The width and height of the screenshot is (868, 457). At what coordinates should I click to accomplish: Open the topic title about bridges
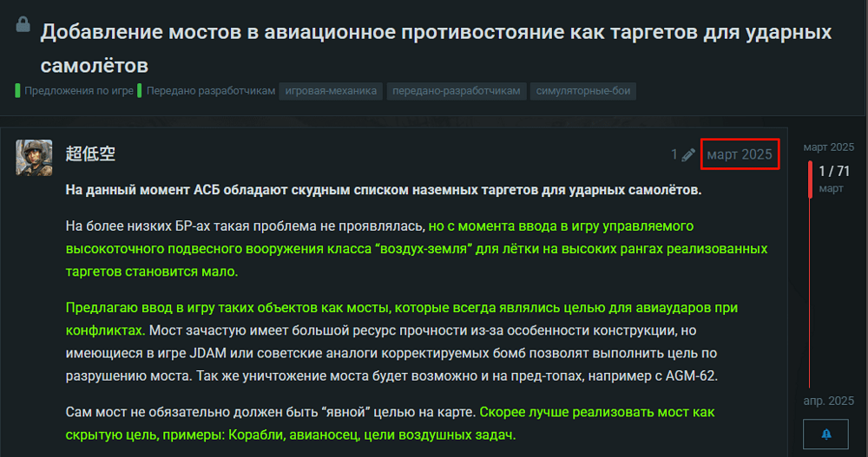(x=436, y=49)
